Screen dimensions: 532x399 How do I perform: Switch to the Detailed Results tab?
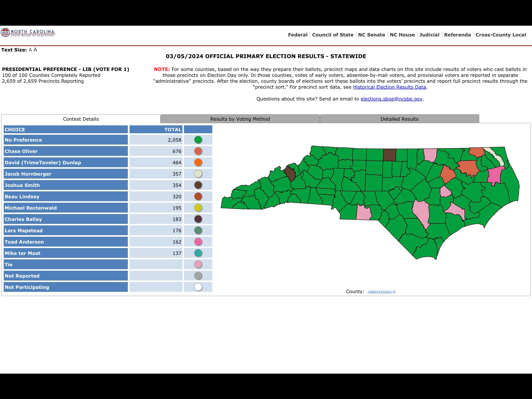[399, 119]
